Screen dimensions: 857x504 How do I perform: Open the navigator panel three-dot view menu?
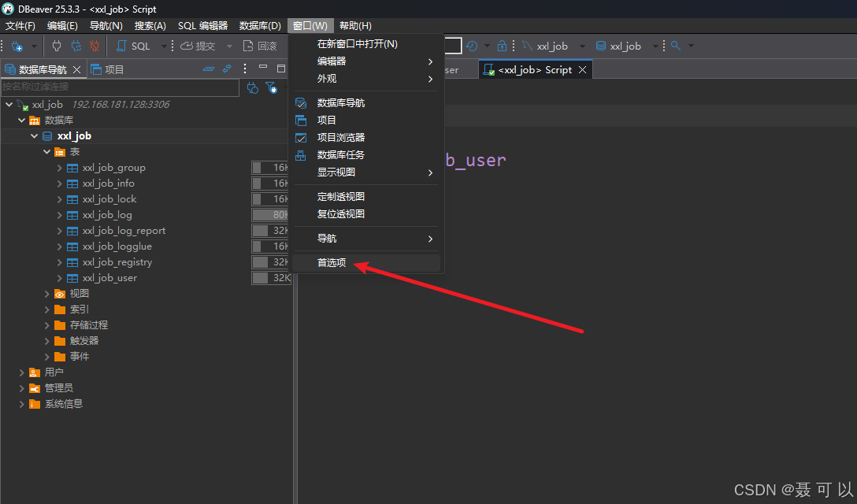[245, 69]
